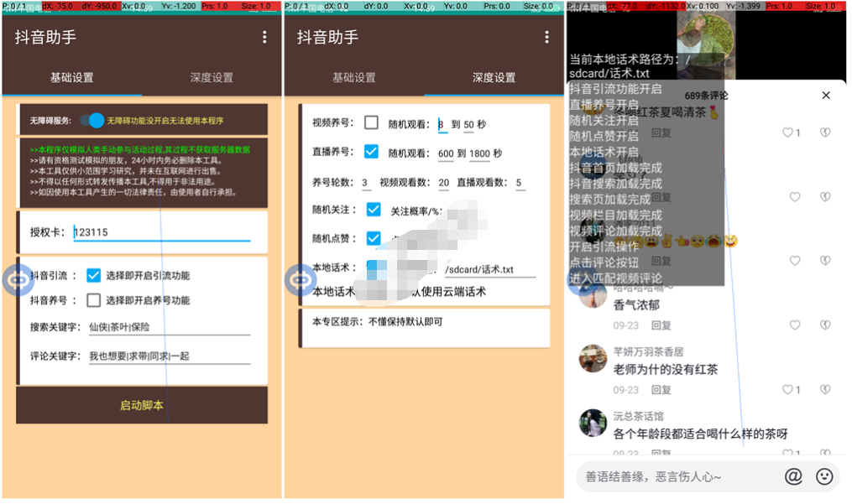Toggle the 随机点赞 checkbox

tap(374, 238)
